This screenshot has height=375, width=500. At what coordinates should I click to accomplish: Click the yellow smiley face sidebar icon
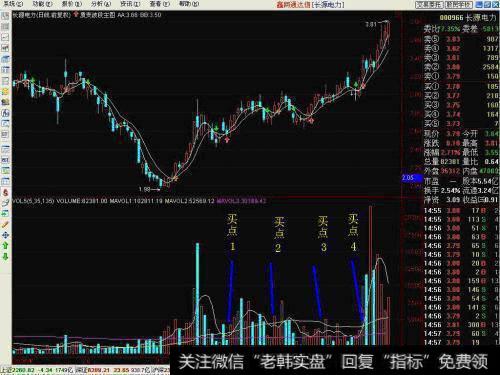[x=5, y=91]
